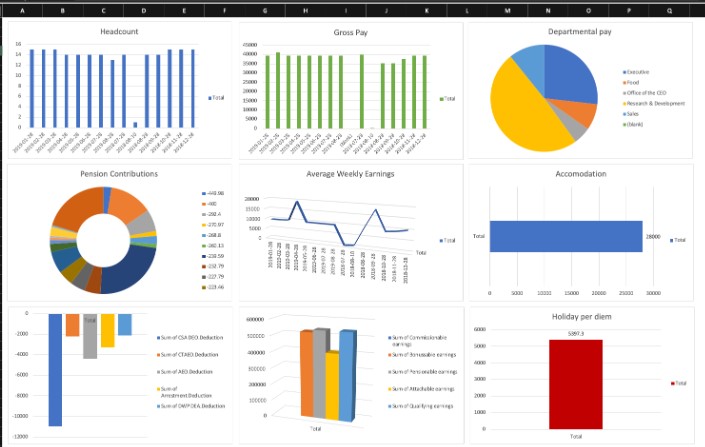Select column header Q
The image size is (705, 447).
click(669, 10)
